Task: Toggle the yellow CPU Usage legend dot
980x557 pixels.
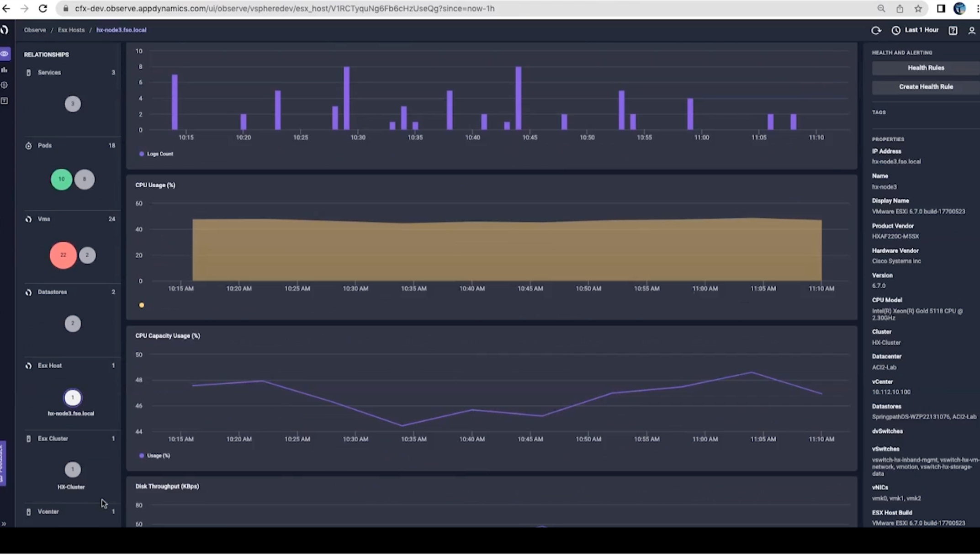Action: [x=142, y=305]
